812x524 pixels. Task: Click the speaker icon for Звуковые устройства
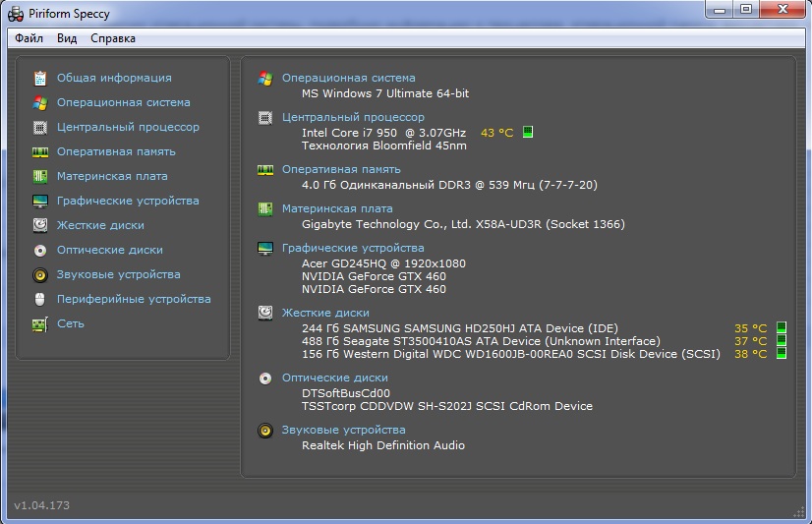pyautogui.click(x=40, y=274)
